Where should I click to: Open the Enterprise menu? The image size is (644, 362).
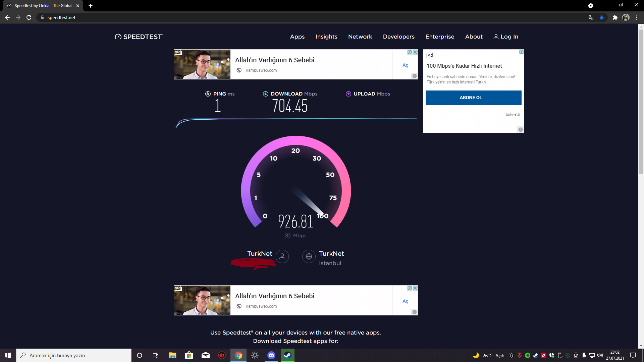click(440, 37)
